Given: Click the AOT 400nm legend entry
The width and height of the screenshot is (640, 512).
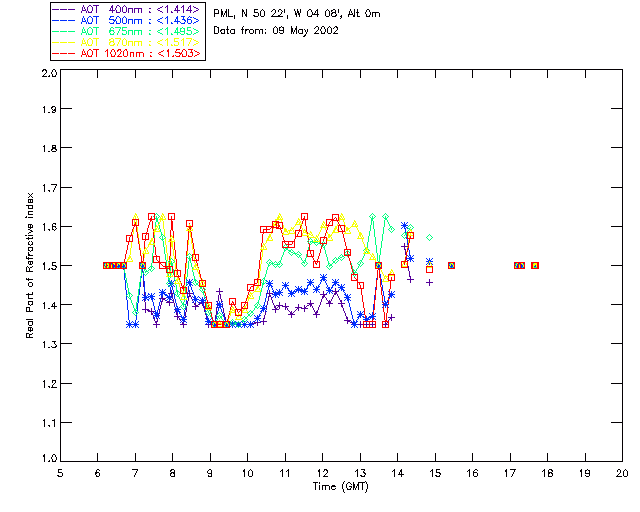Looking at the screenshot, I should coord(126,9).
